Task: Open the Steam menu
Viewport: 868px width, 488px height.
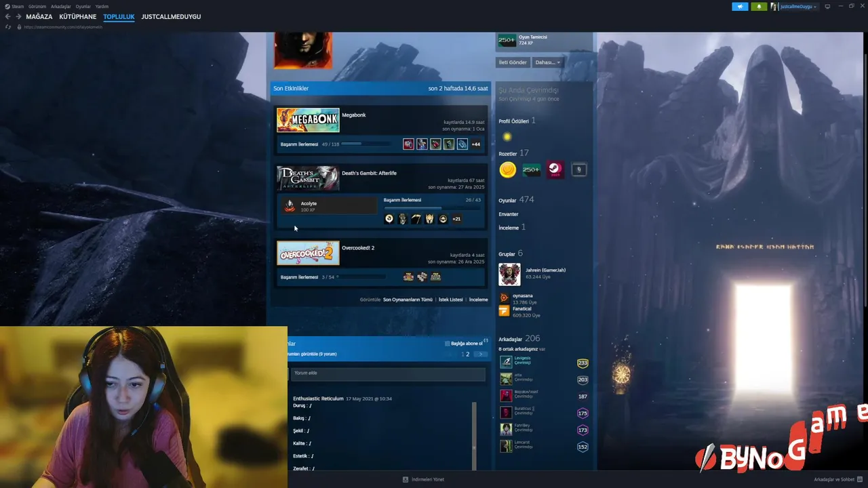Action: point(14,6)
